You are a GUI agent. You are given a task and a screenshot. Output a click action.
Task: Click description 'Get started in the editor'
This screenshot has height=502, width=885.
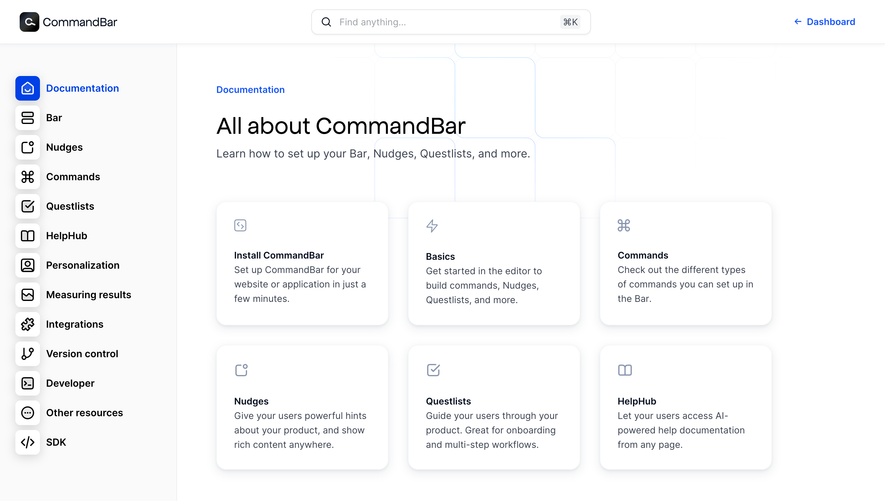click(484, 285)
